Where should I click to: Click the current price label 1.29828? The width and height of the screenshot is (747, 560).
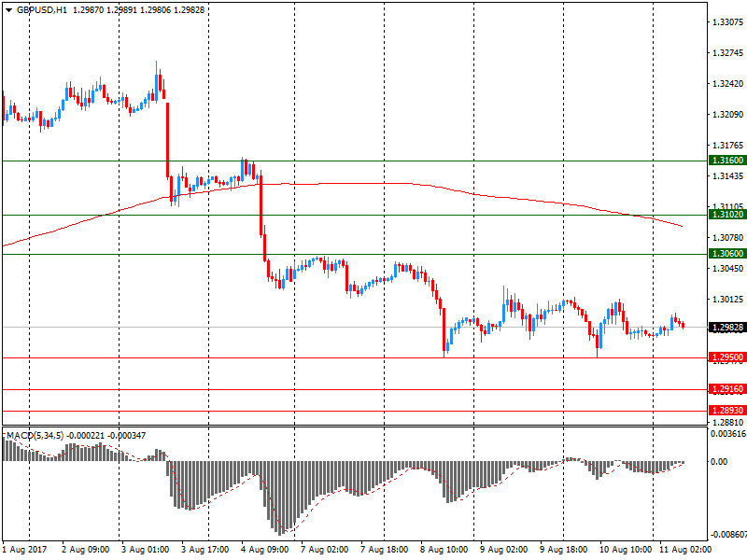point(727,328)
